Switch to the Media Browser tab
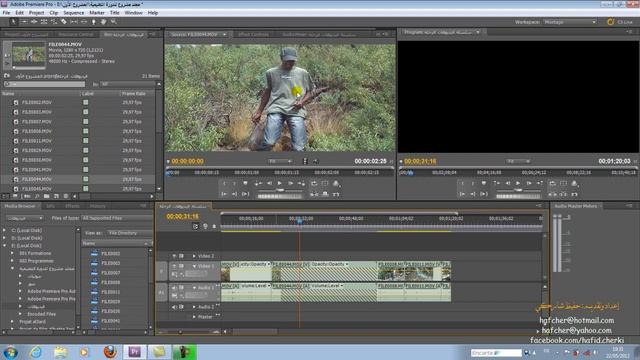 click(x=20, y=206)
